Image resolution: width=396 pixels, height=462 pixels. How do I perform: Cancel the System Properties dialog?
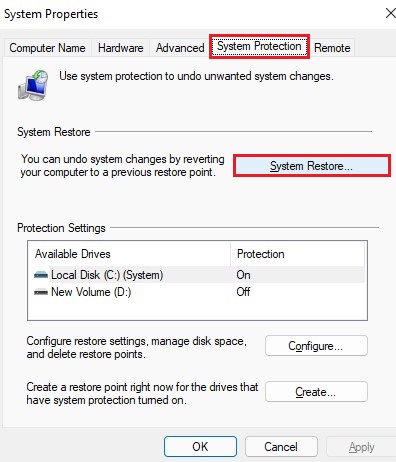pos(281,447)
